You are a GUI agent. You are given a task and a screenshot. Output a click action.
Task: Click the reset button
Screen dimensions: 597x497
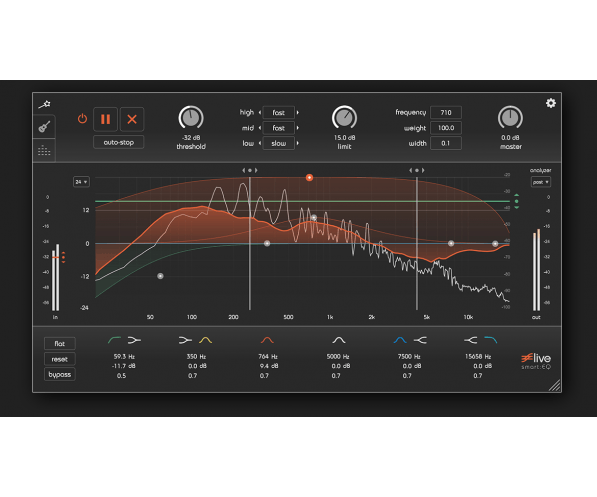click(60, 359)
